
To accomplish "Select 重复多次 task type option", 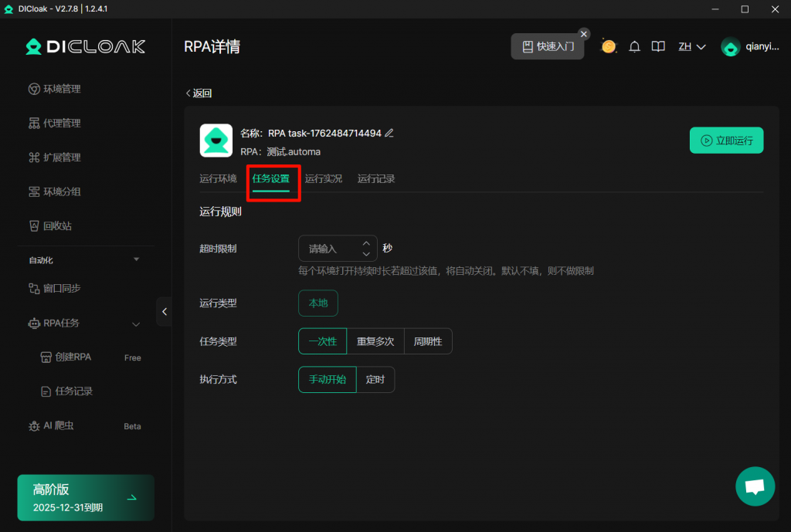I will 375,341.
